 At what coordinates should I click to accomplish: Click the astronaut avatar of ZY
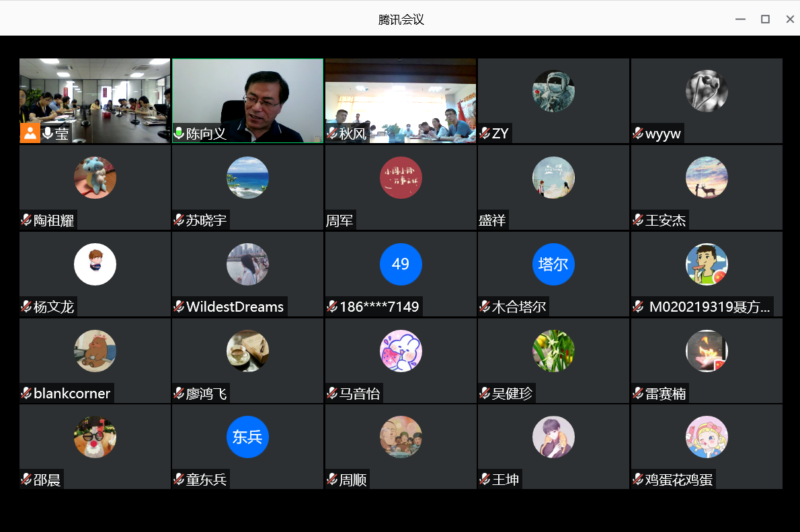[x=553, y=91]
